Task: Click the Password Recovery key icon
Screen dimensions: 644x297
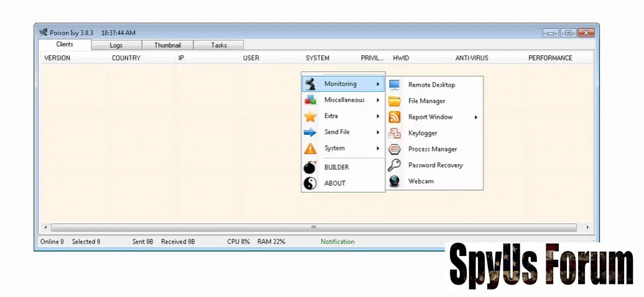Action: (394, 165)
